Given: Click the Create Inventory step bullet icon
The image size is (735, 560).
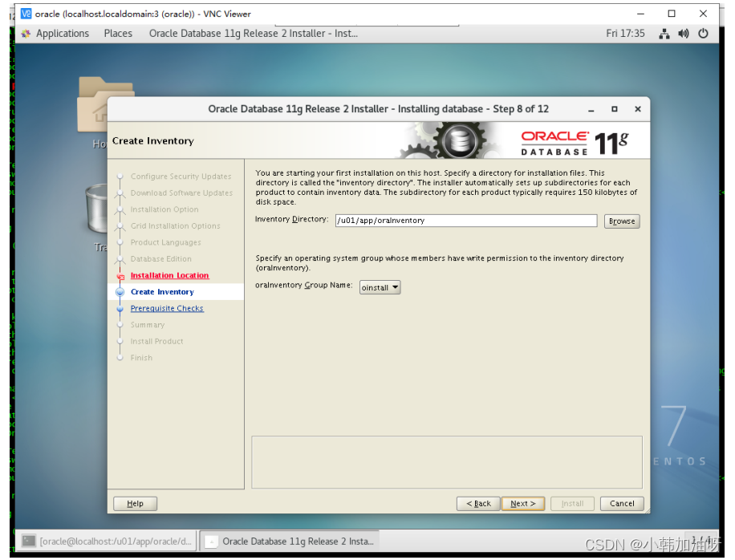Looking at the screenshot, I should pos(120,292).
